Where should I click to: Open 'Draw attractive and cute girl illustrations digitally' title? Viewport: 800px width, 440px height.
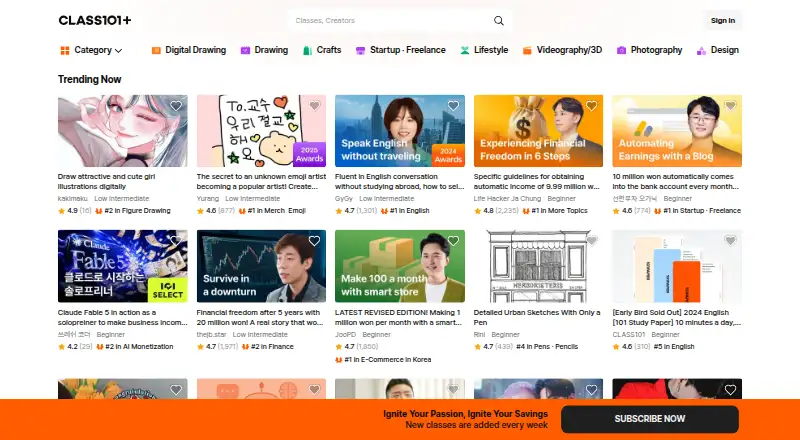coord(107,182)
